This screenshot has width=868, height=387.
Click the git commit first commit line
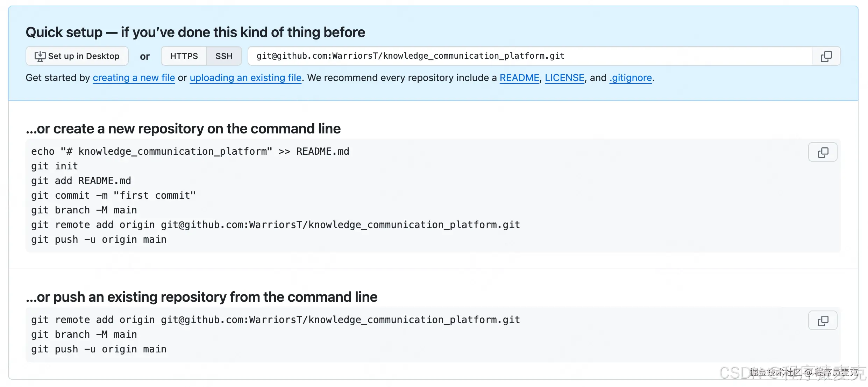[x=113, y=196]
